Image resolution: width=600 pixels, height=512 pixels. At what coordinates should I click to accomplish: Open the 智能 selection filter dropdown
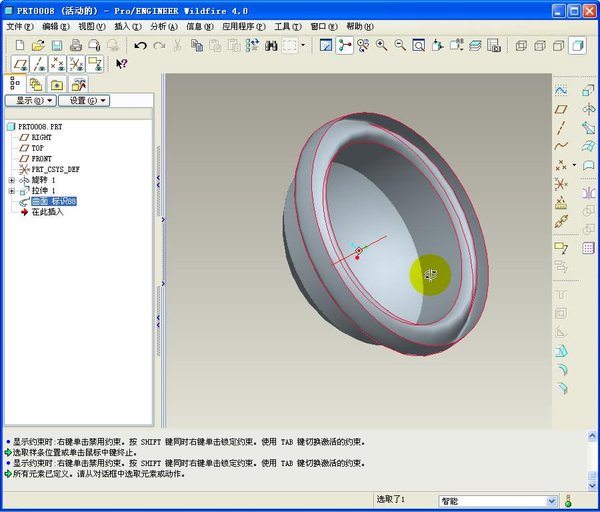coord(551,500)
